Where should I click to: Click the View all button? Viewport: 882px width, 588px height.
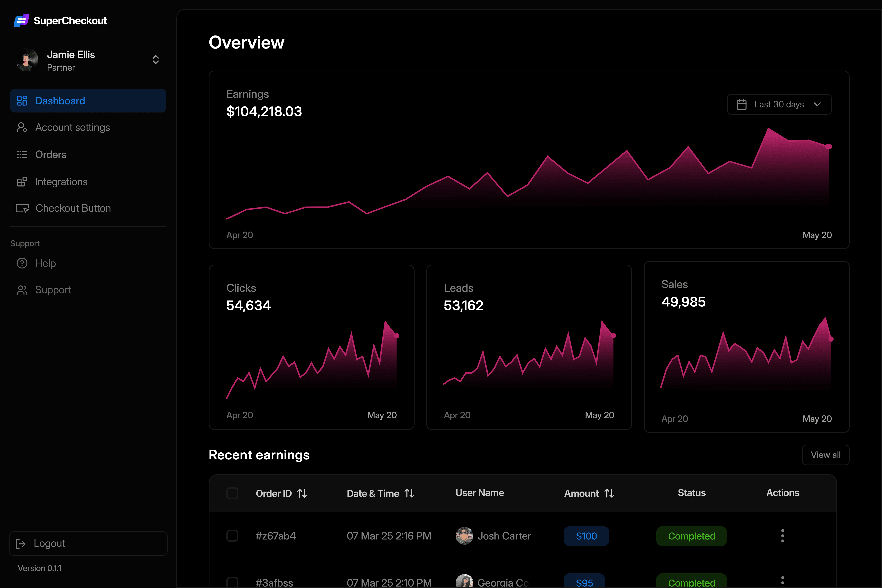(x=825, y=455)
